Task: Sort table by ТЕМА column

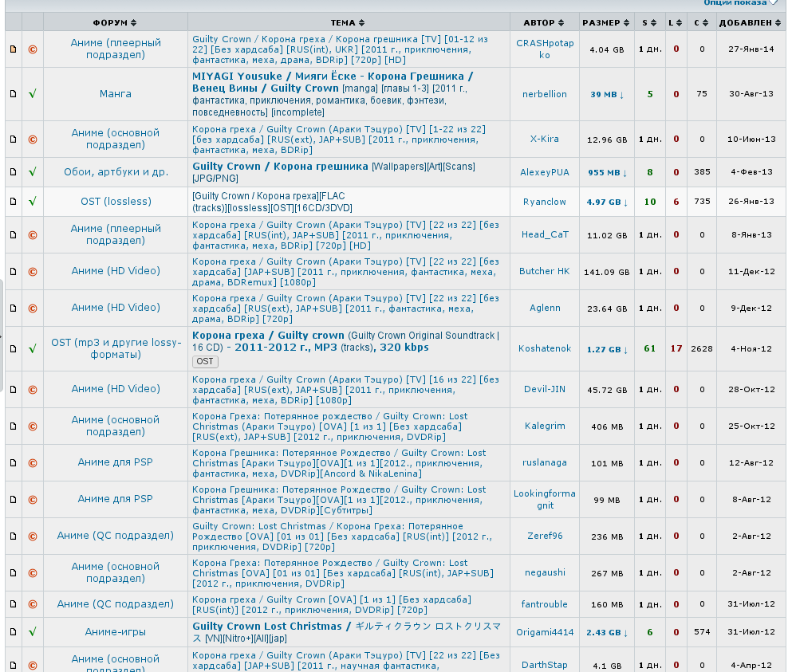Action: [348, 23]
